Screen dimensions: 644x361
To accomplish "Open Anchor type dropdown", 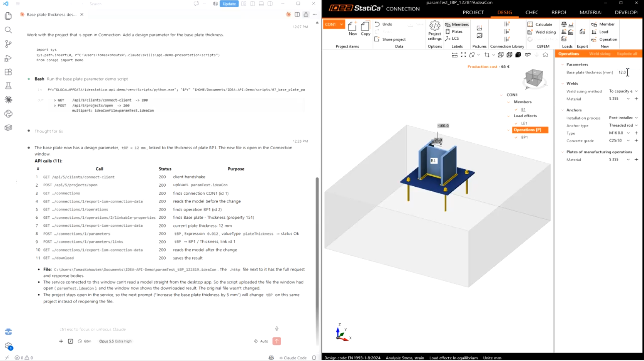I will 636,125.
